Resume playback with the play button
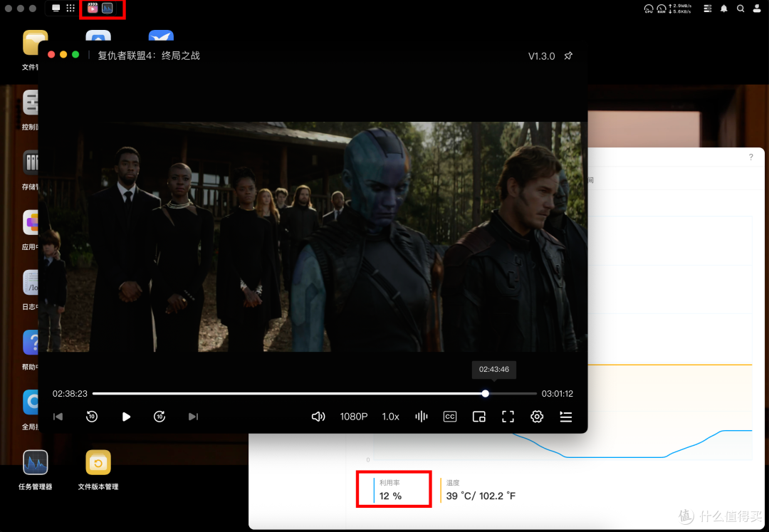The height and width of the screenshot is (532, 769). (x=126, y=417)
